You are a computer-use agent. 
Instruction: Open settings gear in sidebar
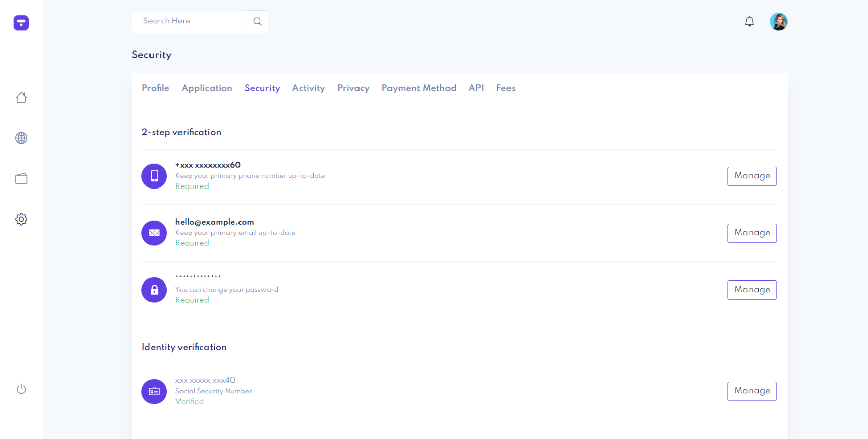[21, 219]
